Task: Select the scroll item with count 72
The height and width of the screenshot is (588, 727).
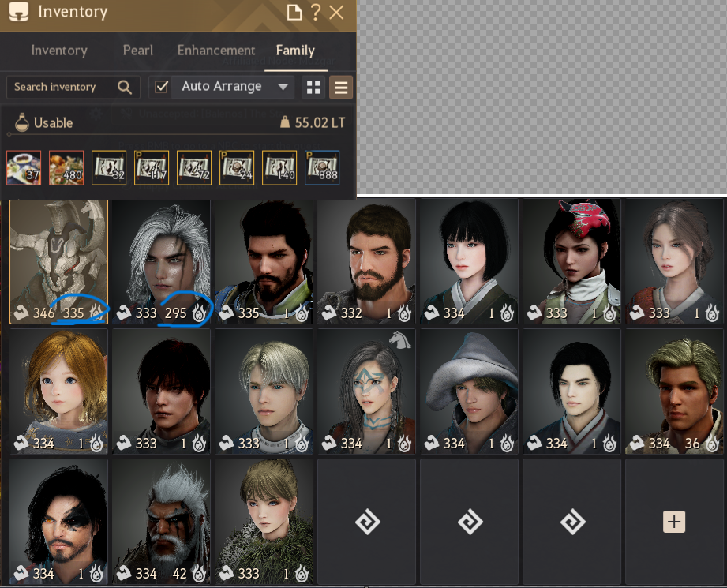Action: pos(194,168)
